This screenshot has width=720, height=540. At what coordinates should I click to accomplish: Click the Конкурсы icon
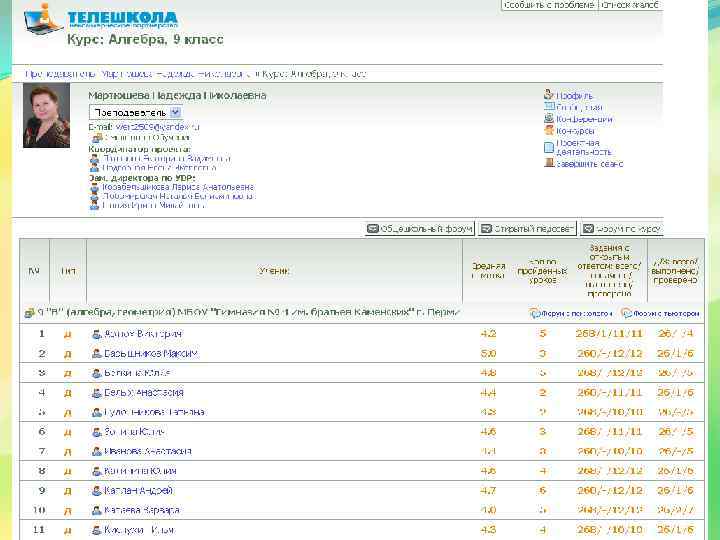click(549, 130)
